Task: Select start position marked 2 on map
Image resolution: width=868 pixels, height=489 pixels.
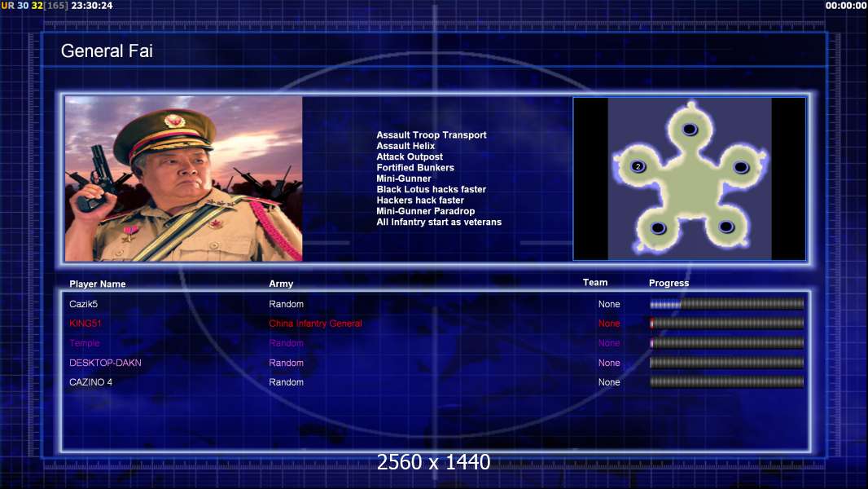Action: 638,166
